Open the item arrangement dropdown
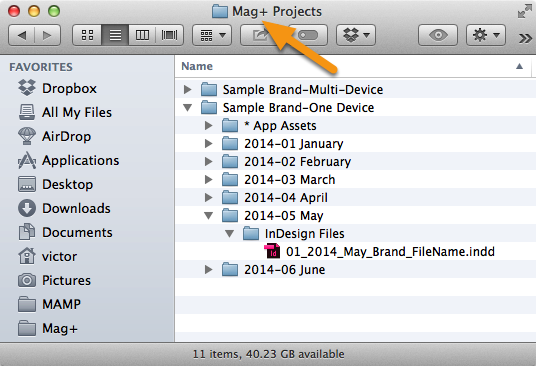 (212, 35)
